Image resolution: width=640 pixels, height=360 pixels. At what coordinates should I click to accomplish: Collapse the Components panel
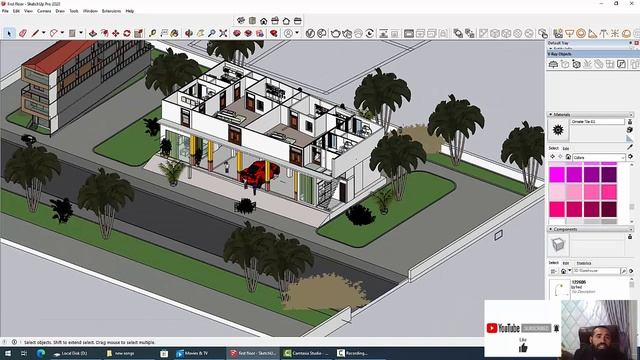551,229
